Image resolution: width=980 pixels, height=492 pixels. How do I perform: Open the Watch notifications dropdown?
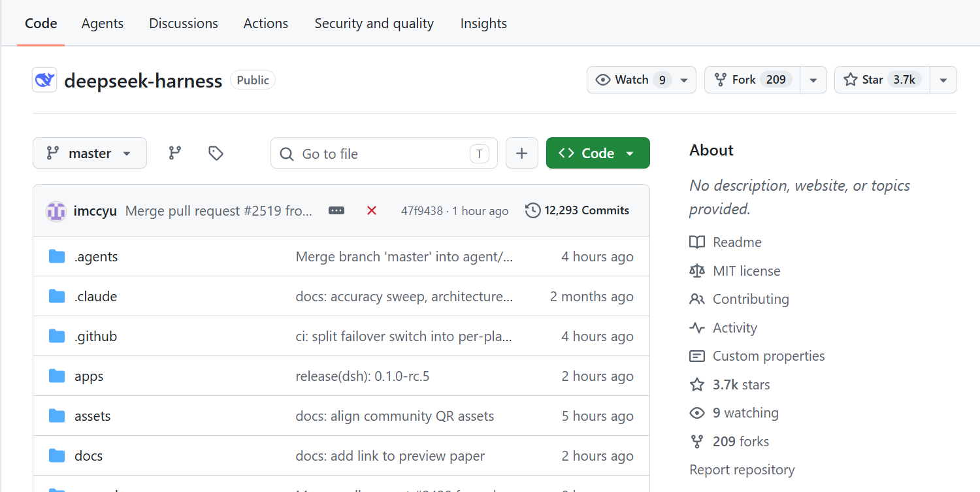pos(642,80)
